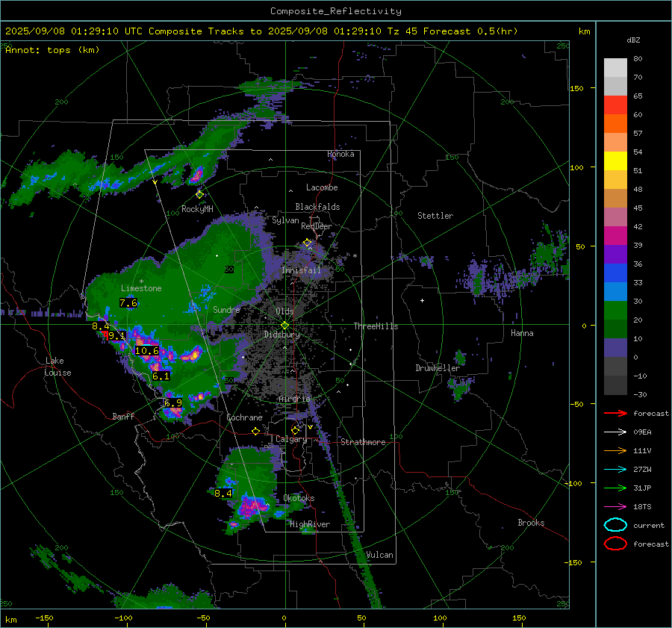Click the yellow diamond marker near RedDeer

(x=308, y=243)
